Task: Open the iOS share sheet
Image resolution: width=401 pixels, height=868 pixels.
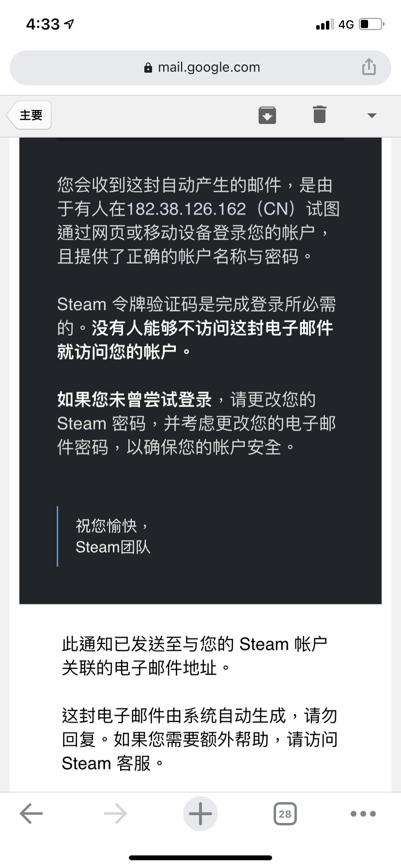Action: pyautogui.click(x=369, y=67)
